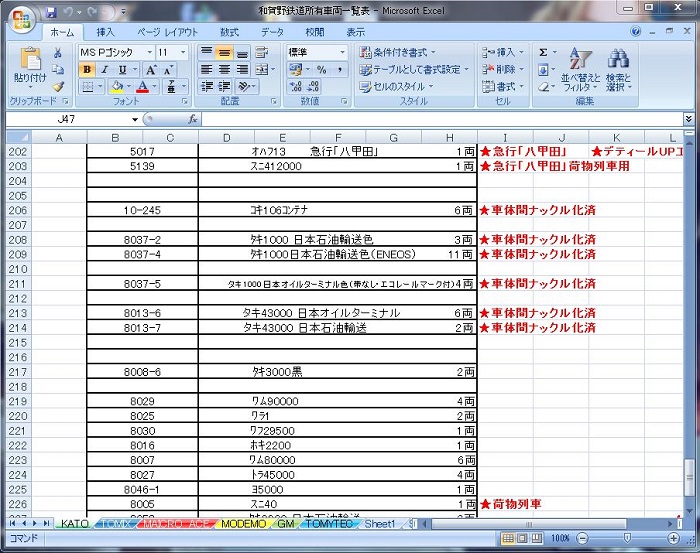Screen dimensions: 700x553
Task: Apply comma style
Action: point(340,69)
